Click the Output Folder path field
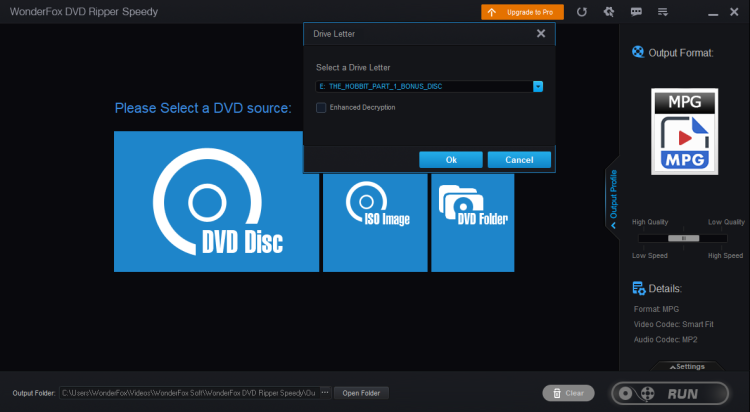The width and height of the screenshot is (750, 412). click(x=188, y=393)
